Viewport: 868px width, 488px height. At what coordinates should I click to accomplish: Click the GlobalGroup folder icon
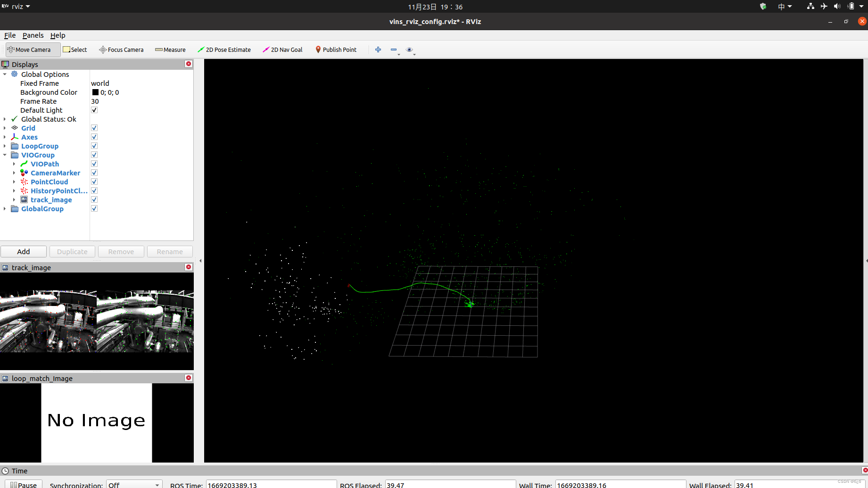pos(15,208)
